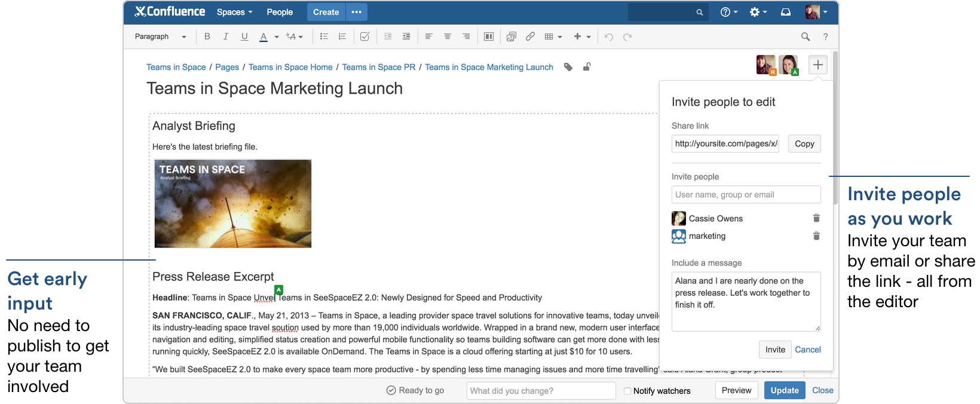Open page restrictions via padlock icon
Image resolution: width=980 pixels, height=404 pixels.
587,67
